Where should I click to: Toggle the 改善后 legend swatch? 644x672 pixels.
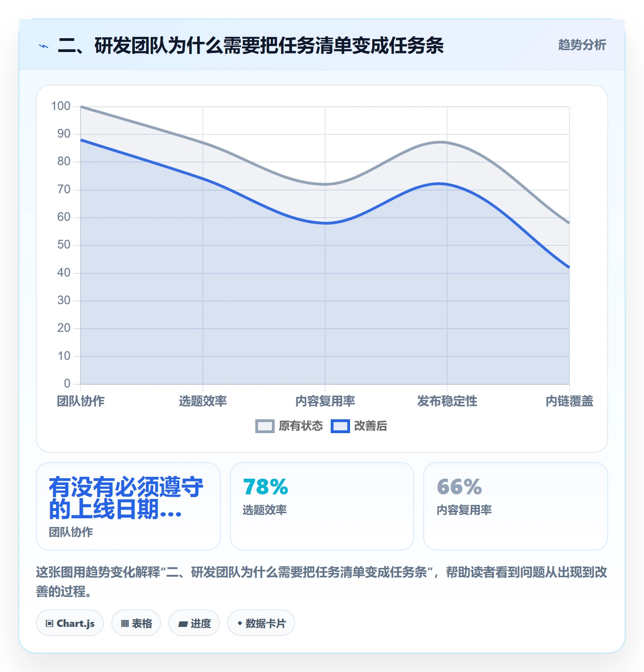click(x=340, y=426)
